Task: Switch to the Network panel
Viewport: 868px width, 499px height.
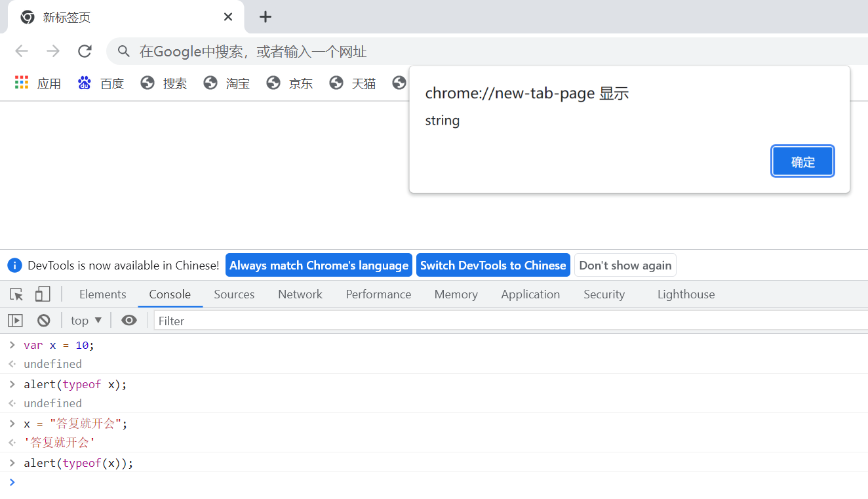Action: click(x=300, y=294)
